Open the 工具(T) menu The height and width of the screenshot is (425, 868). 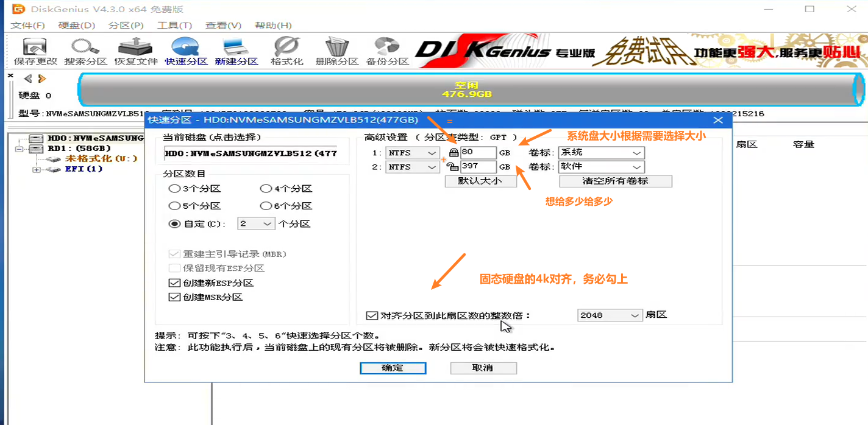[x=174, y=25]
